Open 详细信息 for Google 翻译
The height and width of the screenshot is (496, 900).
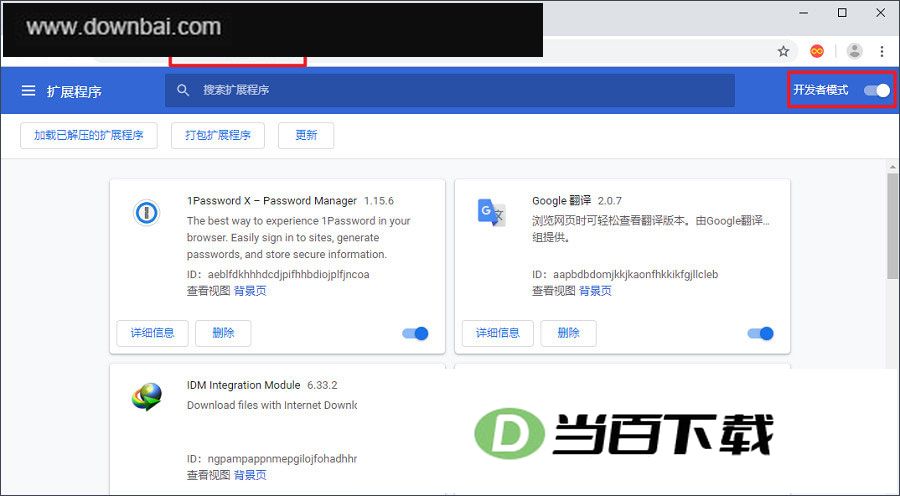(x=498, y=333)
